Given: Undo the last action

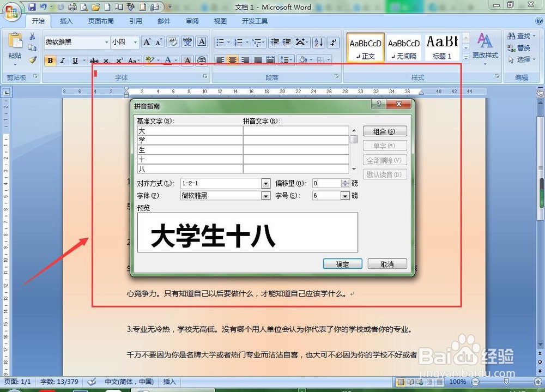Looking at the screenshot, I should tap(44, 7).
